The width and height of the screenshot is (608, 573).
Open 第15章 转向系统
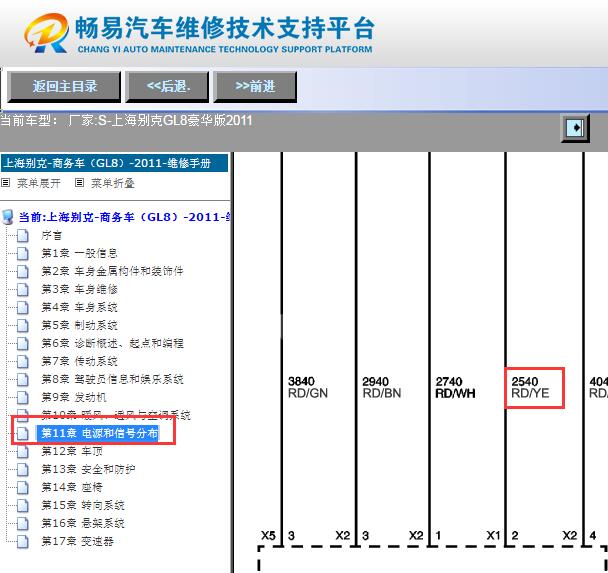[83, 505]
